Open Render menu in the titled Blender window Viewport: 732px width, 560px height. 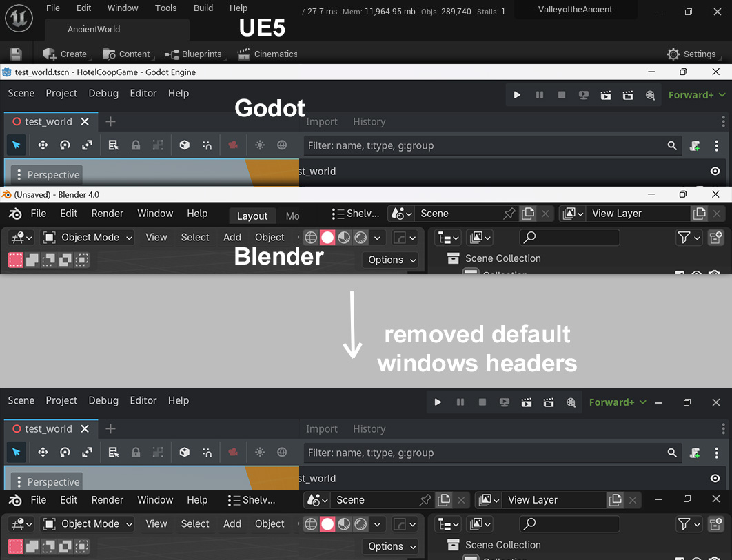[108, 214]
